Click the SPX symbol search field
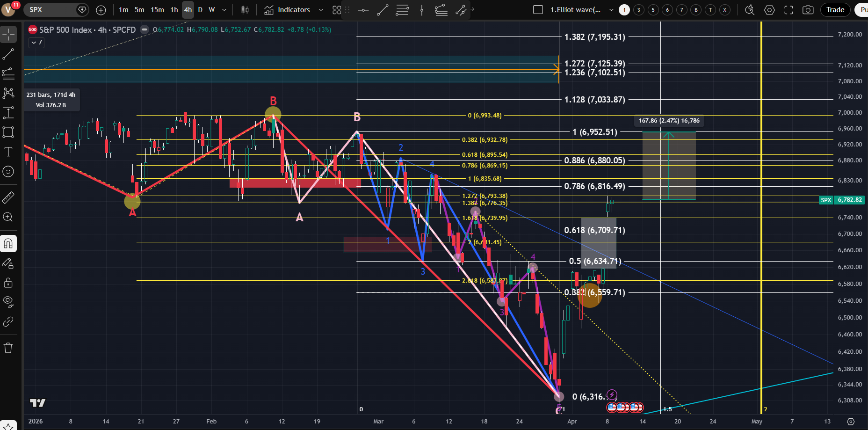The image size is (868, 430). click(51, 10)
